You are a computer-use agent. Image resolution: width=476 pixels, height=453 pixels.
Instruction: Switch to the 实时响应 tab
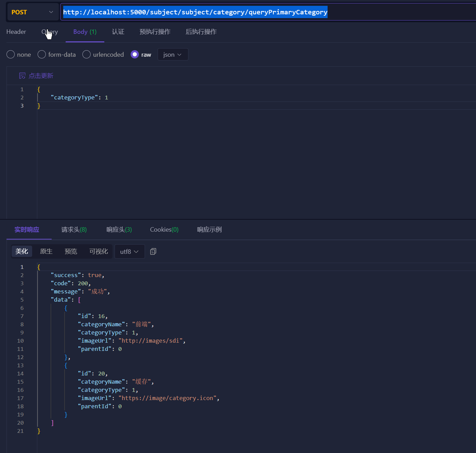tap(27, 230)
